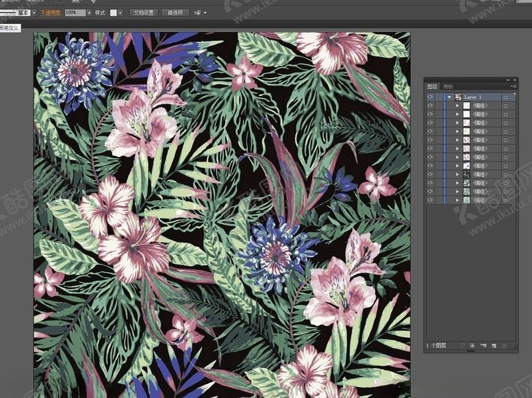Toggle visibility of the eleventh <编组> row
Image resolution: width=532 pixels, height=398 pixels.
(x=430, y=192)
